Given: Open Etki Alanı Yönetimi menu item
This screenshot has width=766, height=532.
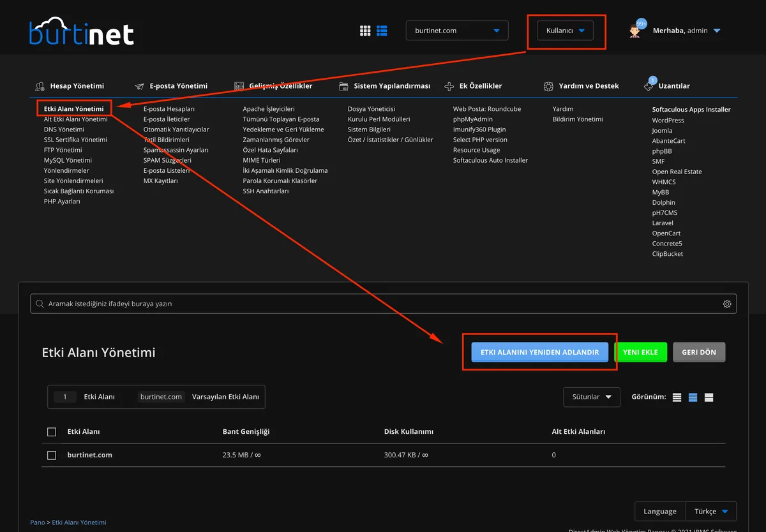Looking at the screenshot, I should click(74, 109).
